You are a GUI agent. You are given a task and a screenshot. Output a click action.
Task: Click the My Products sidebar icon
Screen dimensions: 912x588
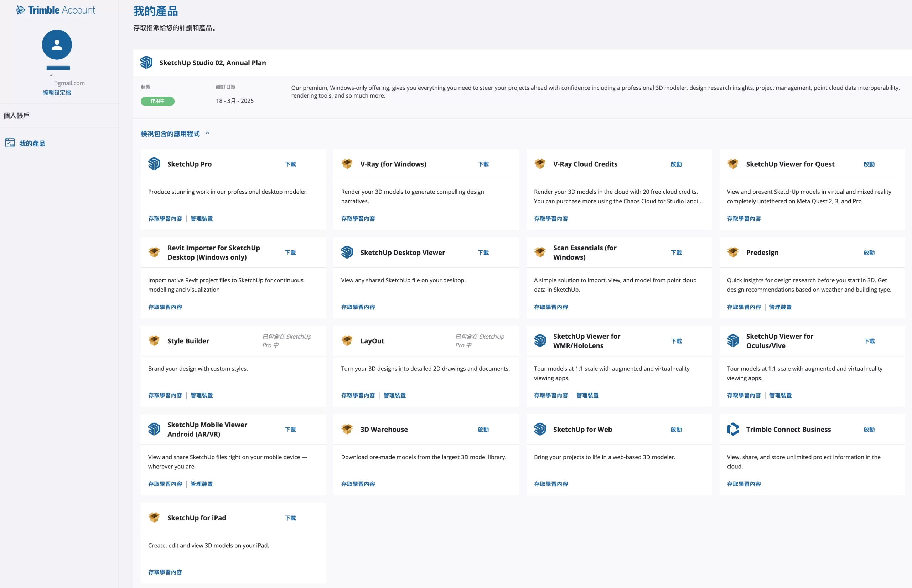pyautogui.click(x=10, y=143)
